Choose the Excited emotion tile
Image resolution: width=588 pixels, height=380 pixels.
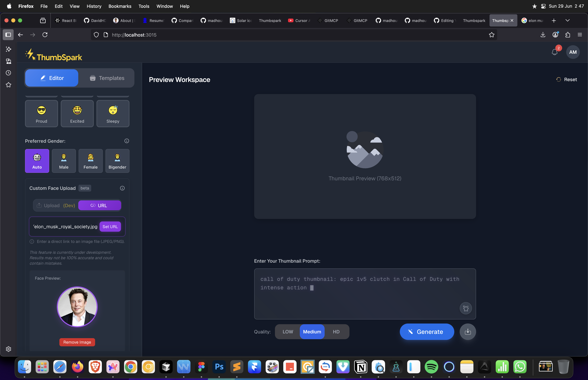pos(77,113)
